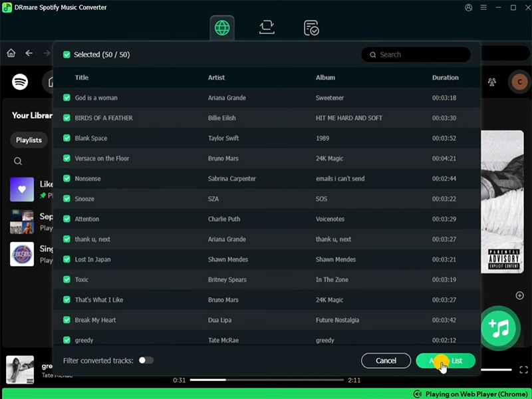
Task: Click the library search magnifier icon
Action: [x=18, y=161]
